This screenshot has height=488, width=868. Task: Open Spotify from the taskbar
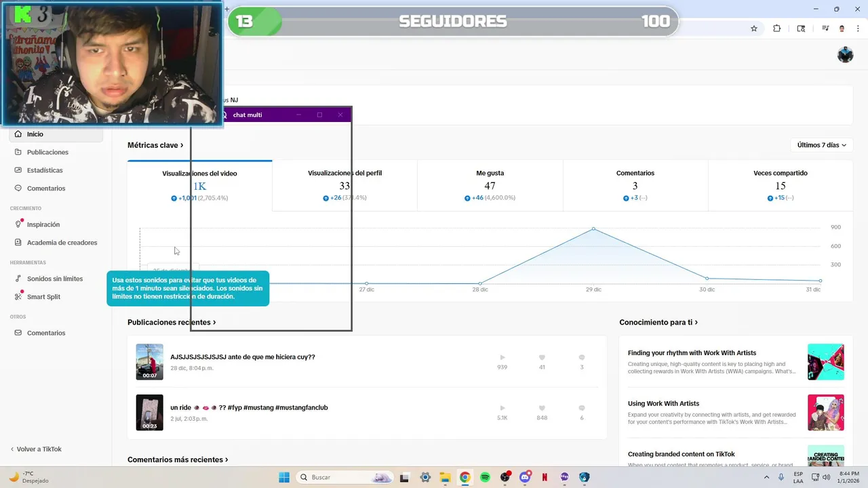click(485, 477)
